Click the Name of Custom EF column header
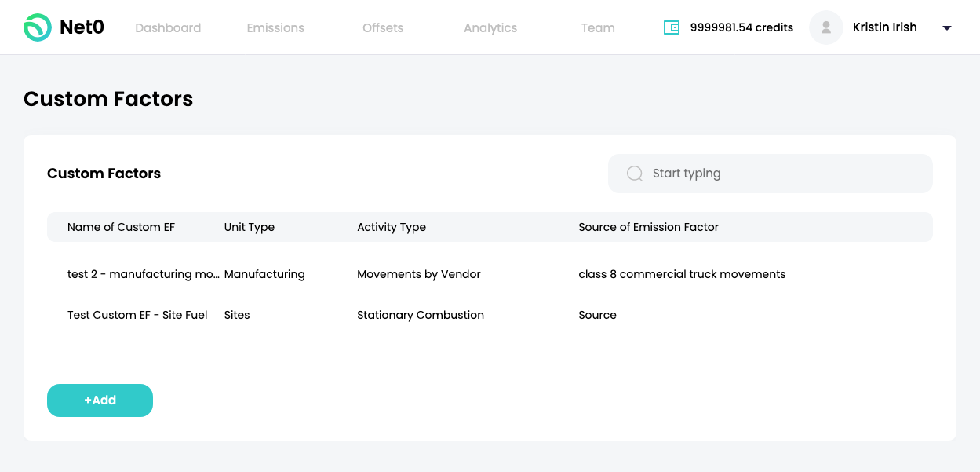The height and width of the screenshot is (472, 980). (x=121, y=227)
